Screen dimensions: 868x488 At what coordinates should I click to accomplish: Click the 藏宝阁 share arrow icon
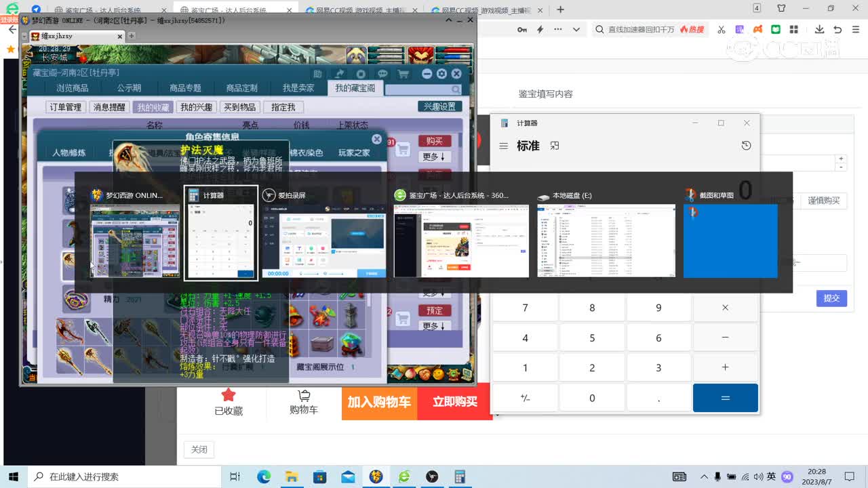(338, 74)
